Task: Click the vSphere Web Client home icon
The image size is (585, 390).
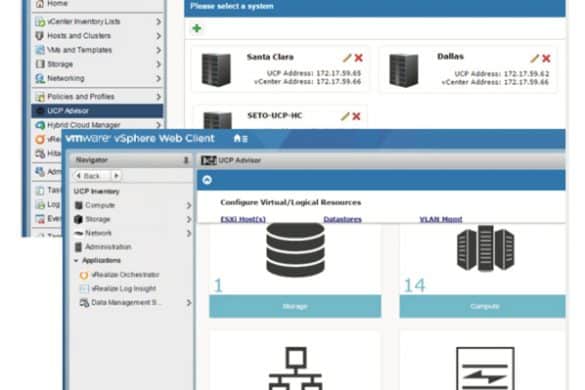Action: point(237,138)
